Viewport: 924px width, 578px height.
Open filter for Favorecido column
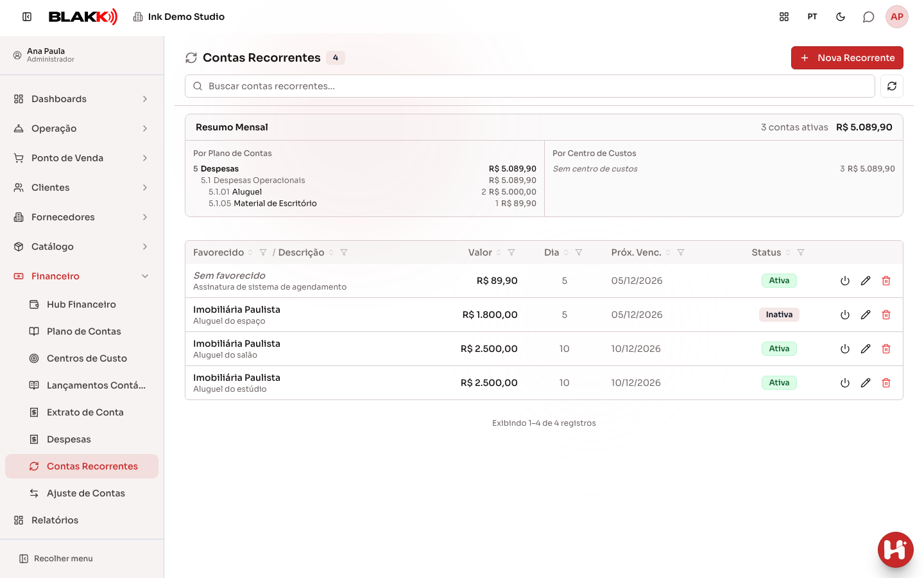[263, 252]
